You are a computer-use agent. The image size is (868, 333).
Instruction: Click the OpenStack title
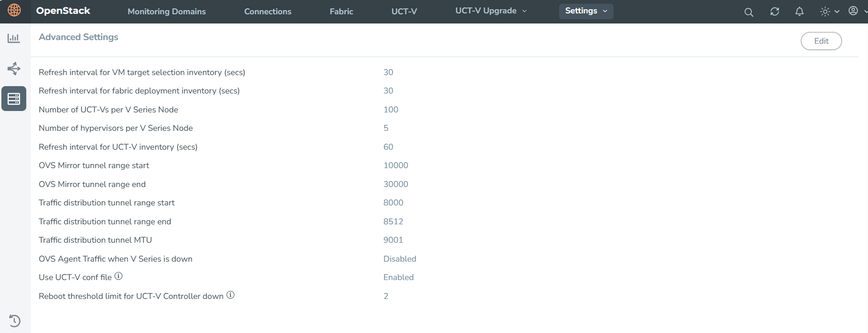[x=63, y=11]
